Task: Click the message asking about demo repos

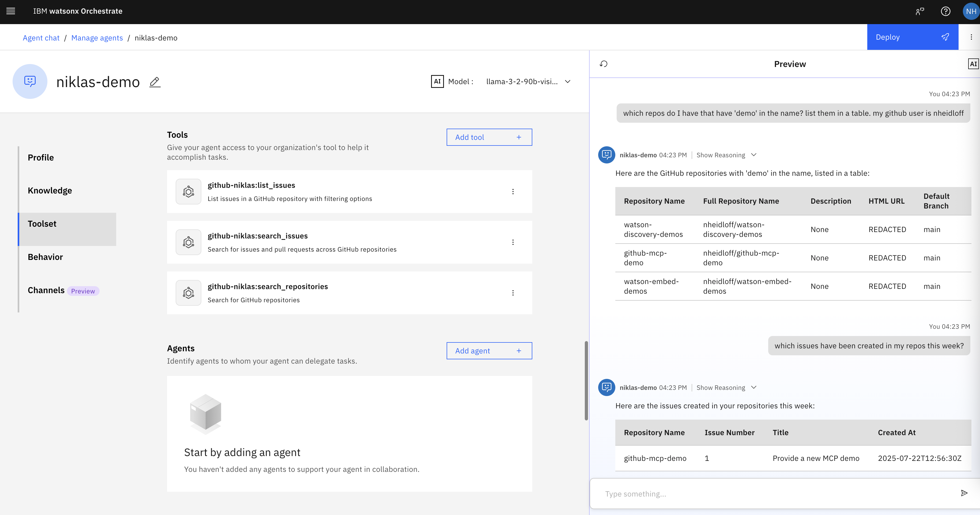Action: [793, 113]
